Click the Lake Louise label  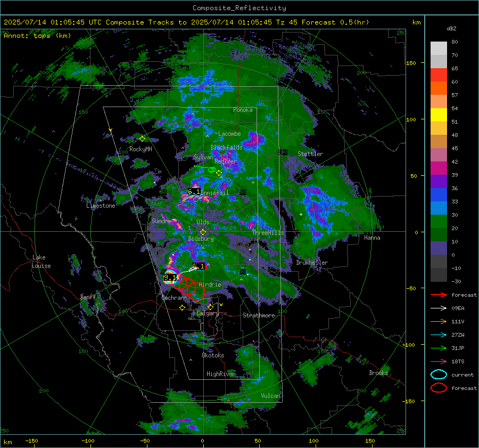pyautogui.click(x=42, y=262)
